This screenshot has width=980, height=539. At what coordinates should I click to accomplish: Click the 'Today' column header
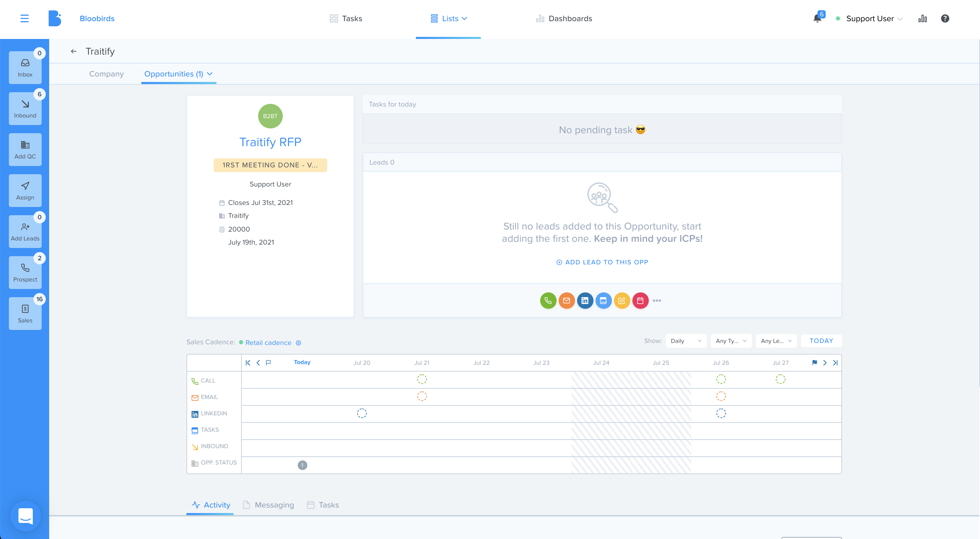(302, 362)
